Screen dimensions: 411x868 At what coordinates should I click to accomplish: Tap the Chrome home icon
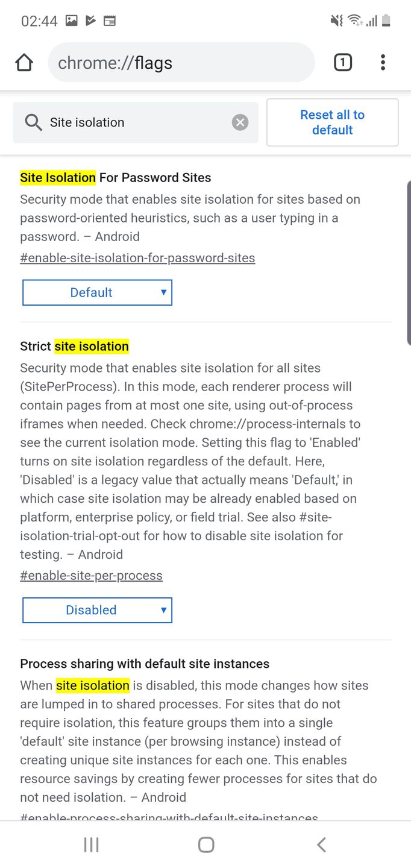coord(24,63)
